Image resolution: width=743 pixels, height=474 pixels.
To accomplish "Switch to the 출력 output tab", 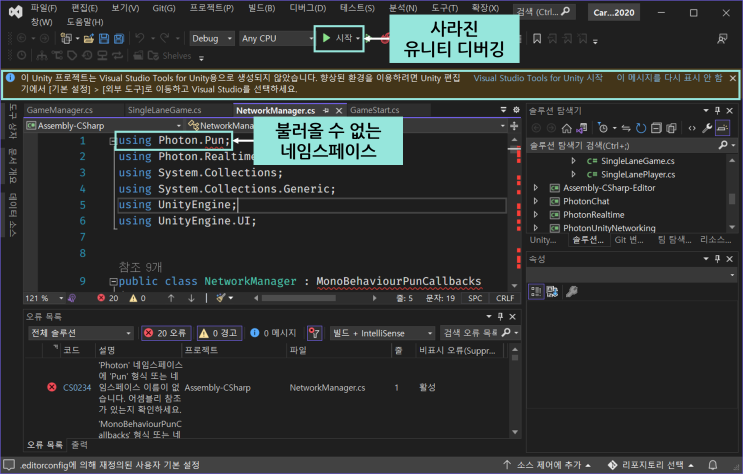I will point(79,445).
